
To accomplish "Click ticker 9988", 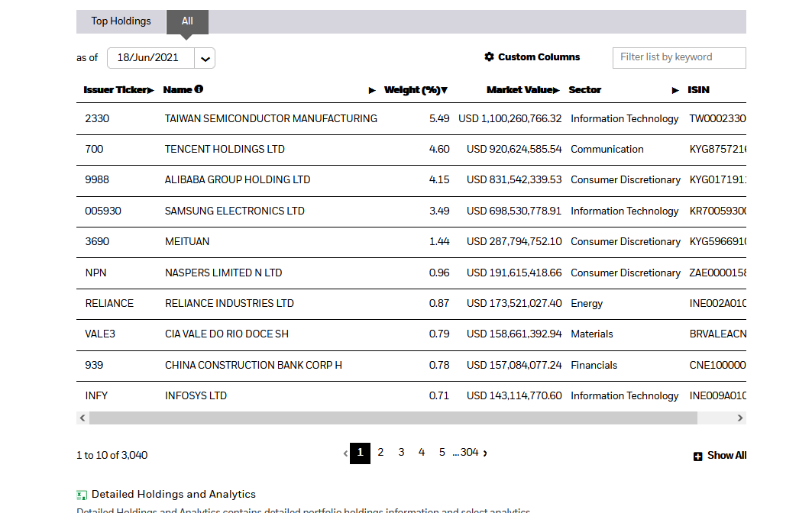I will click(x=97, y=179).
